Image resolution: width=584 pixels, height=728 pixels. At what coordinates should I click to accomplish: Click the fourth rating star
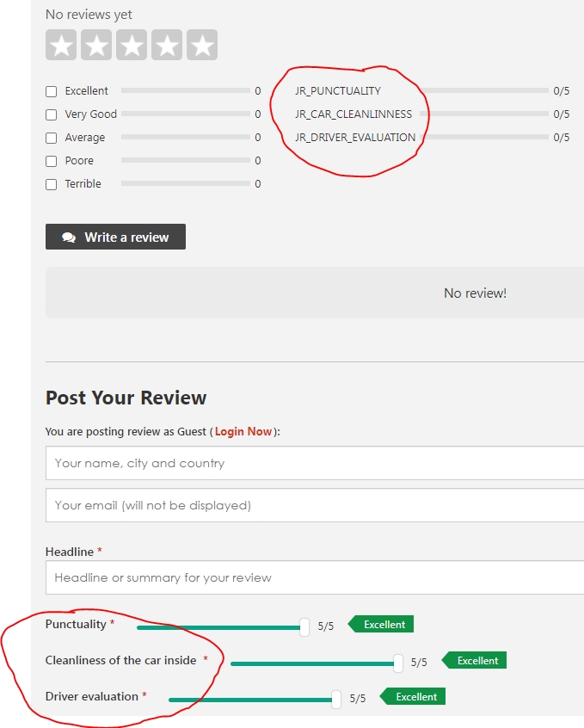coord(167,46)
